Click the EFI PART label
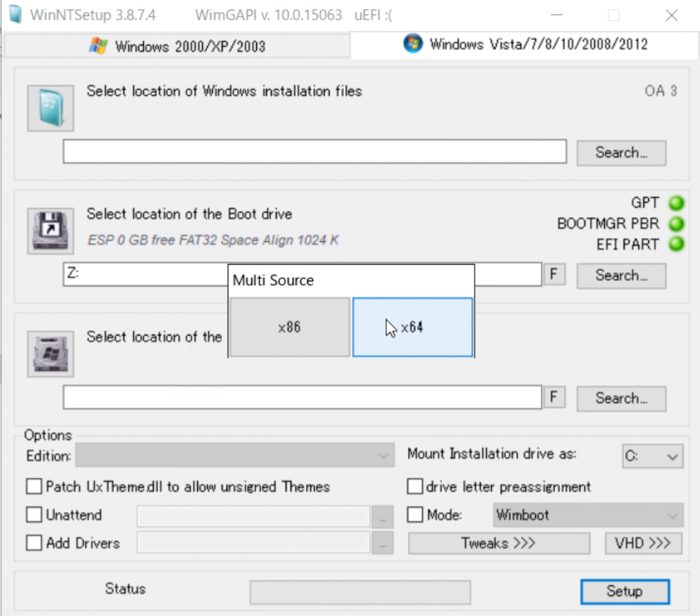Viewport: 700px width, 616px height. [628, 244]
